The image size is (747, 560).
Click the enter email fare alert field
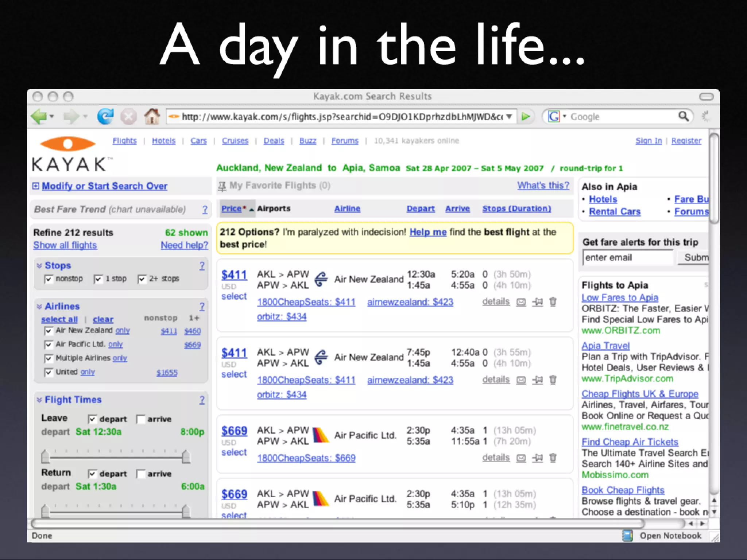click(627, 258)
